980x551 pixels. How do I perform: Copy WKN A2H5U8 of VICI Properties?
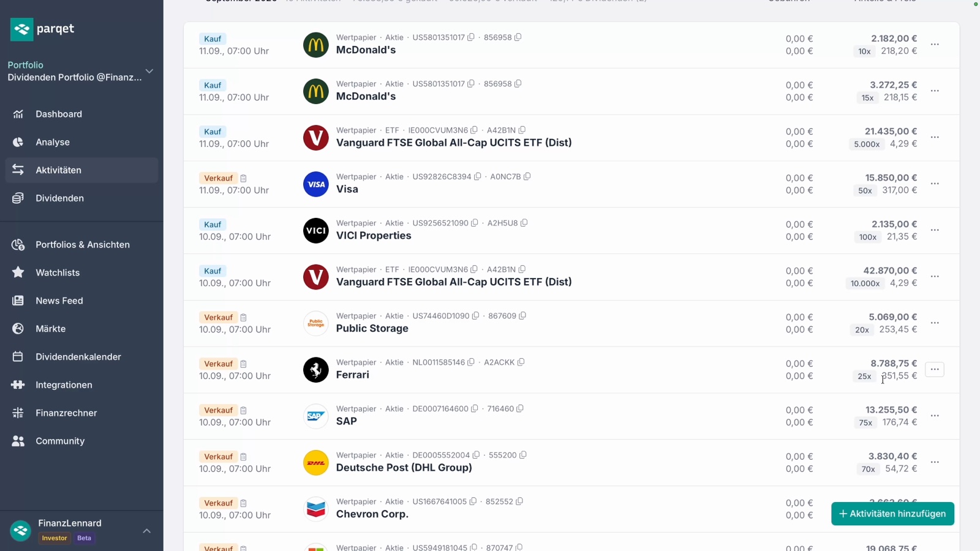pos(524,223)
